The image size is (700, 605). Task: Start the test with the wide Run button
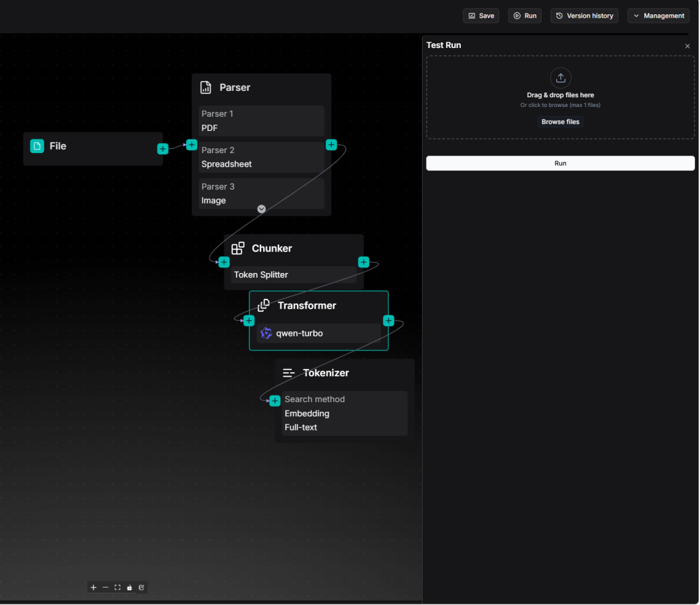560,163
